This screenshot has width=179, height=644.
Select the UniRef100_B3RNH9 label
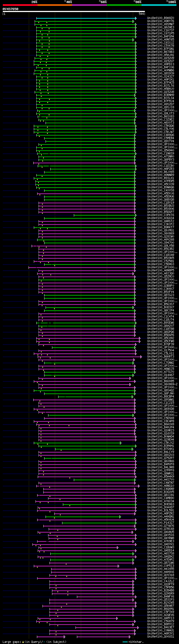(161, 95)
